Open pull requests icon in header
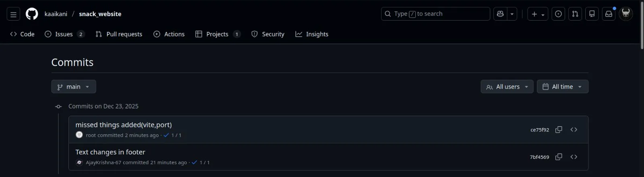The width and height of the screenshot is (644, 177). pyautogui.click(x=575, y=14)
